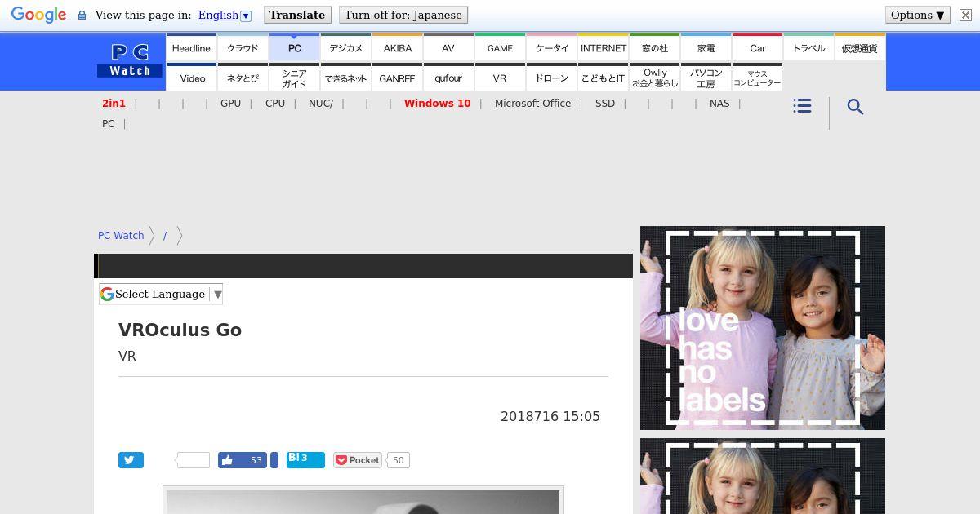Save article with Pocket button

point(358,460)
